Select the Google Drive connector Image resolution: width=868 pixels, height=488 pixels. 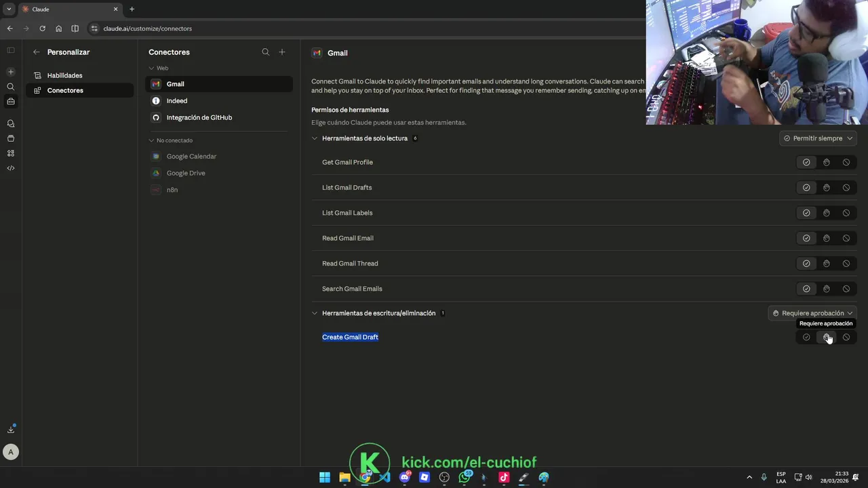[219, 173]
